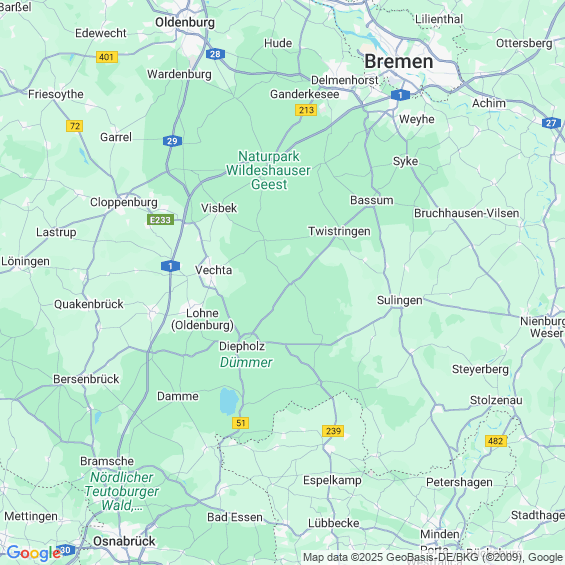
Task: Click the yellow 401 road shield
Action: tap(107, 57)
